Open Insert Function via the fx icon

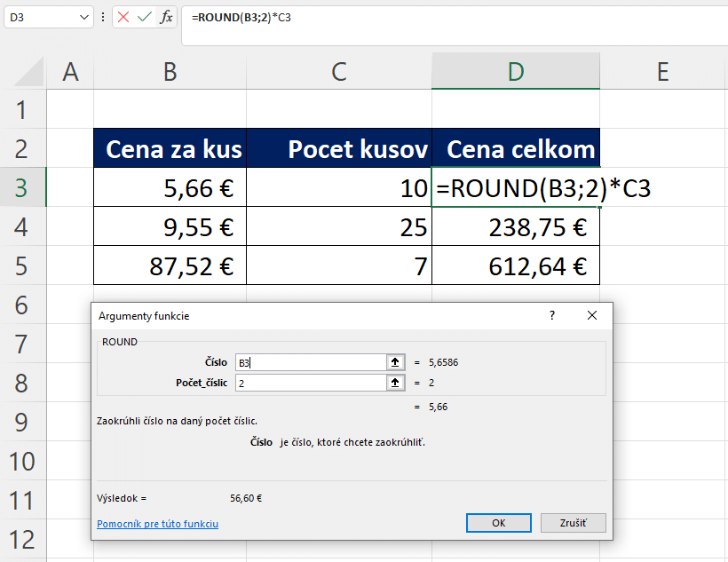point(166,17)
